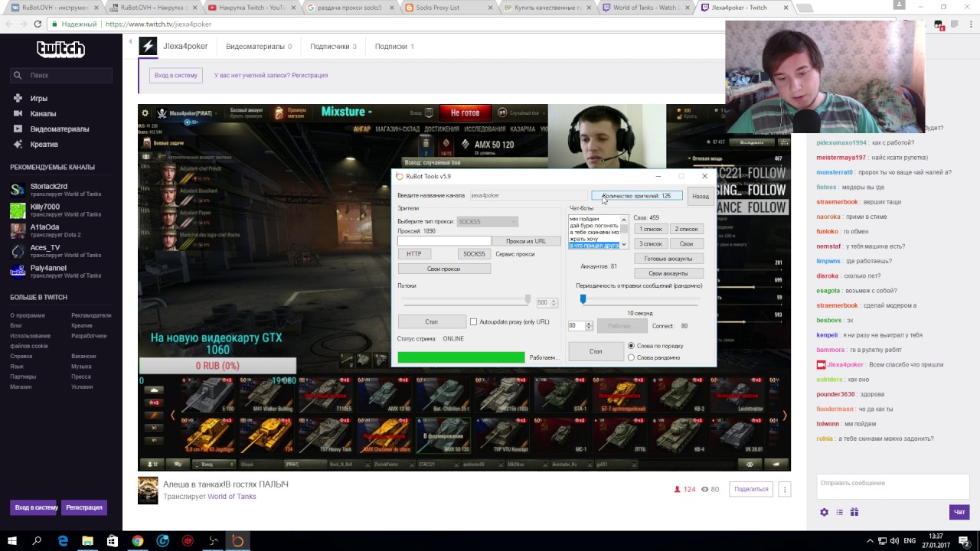Click the message interval slider handle
The height and width of the screenshot is (551, 980).
point(583,299)
